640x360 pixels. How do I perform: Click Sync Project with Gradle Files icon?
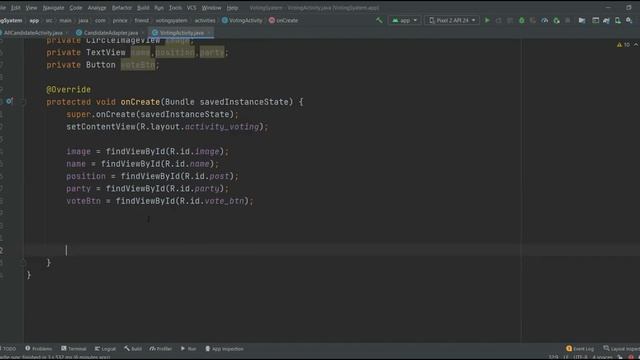click(607, 20)
